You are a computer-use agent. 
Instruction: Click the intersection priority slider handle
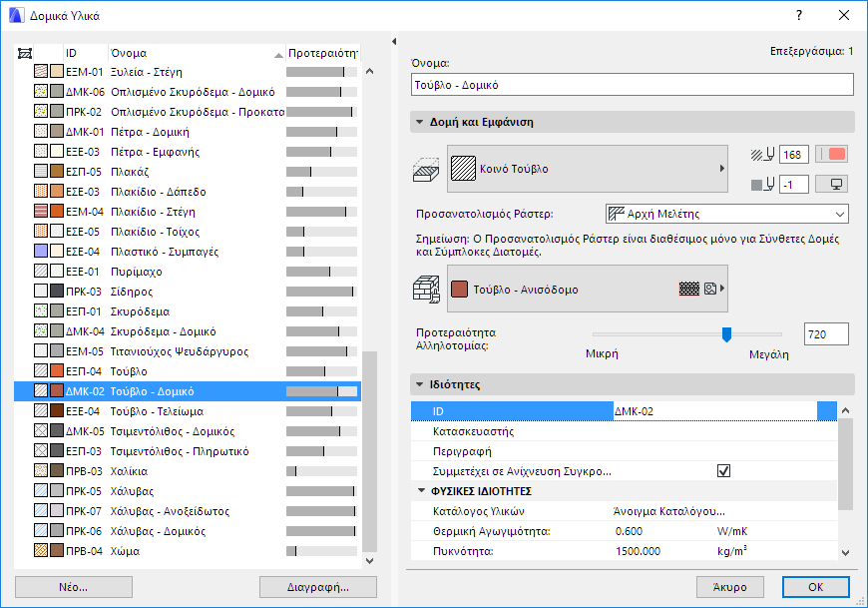coord(727,334)
